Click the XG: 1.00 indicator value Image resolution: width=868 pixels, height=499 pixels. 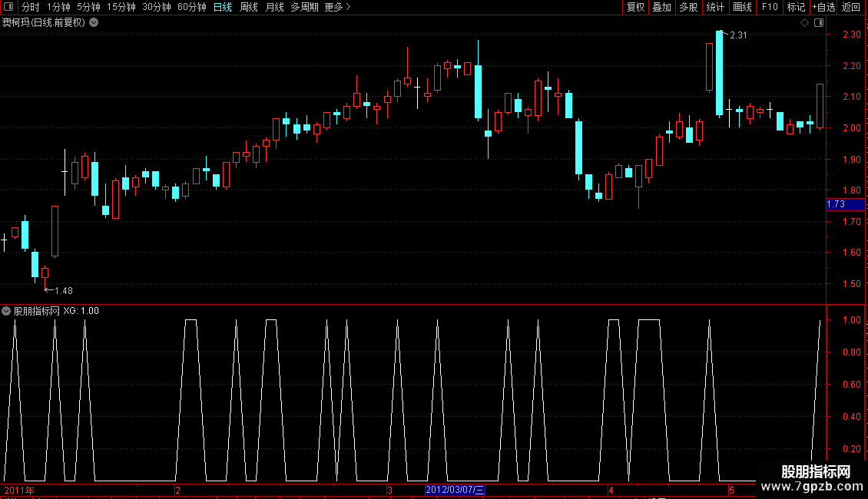click(x=81, y=311)
